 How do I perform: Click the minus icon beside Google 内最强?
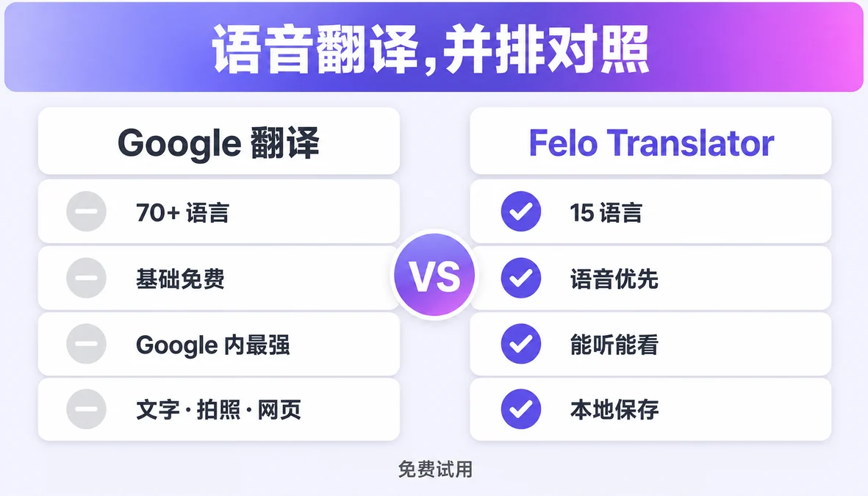pos(86,344)
